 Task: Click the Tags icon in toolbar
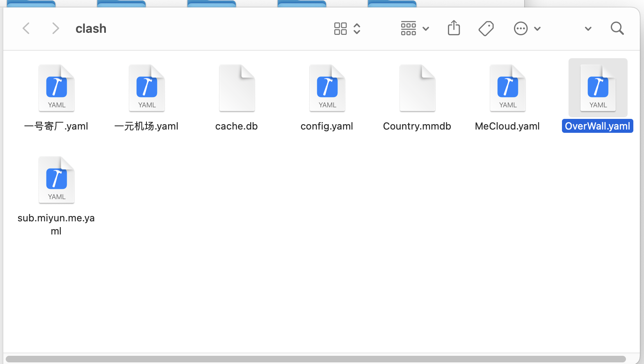click(486, 29)
